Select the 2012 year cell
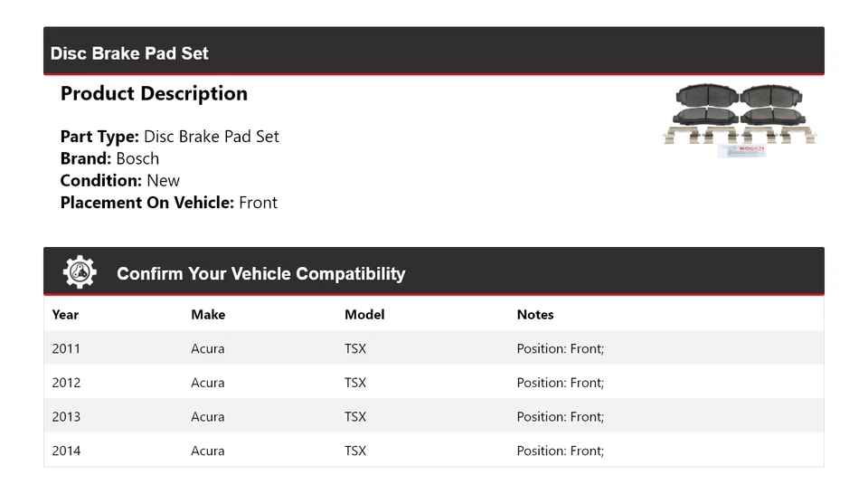The width and height of the screenshot is (868, 494). (x=66, y=383)
